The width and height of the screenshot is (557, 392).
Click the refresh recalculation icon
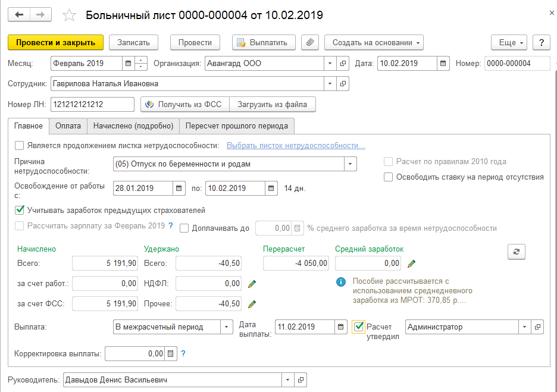(x=516, y=252)
